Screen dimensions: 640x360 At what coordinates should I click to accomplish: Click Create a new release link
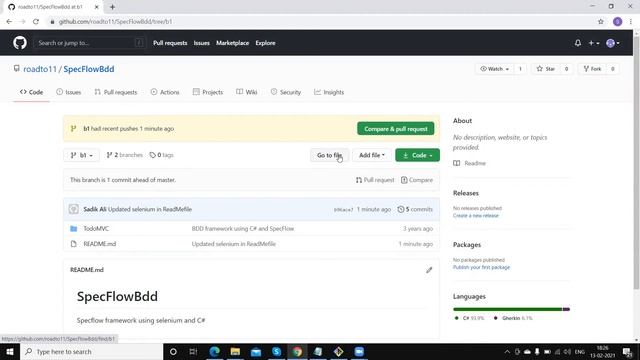pos(476,216)
